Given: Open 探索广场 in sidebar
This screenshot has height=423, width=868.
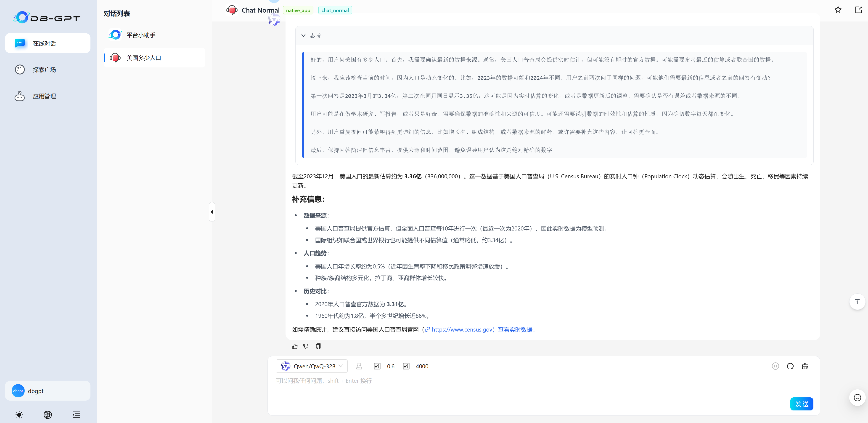Looking at the screenshot, I should click(44, 70).
